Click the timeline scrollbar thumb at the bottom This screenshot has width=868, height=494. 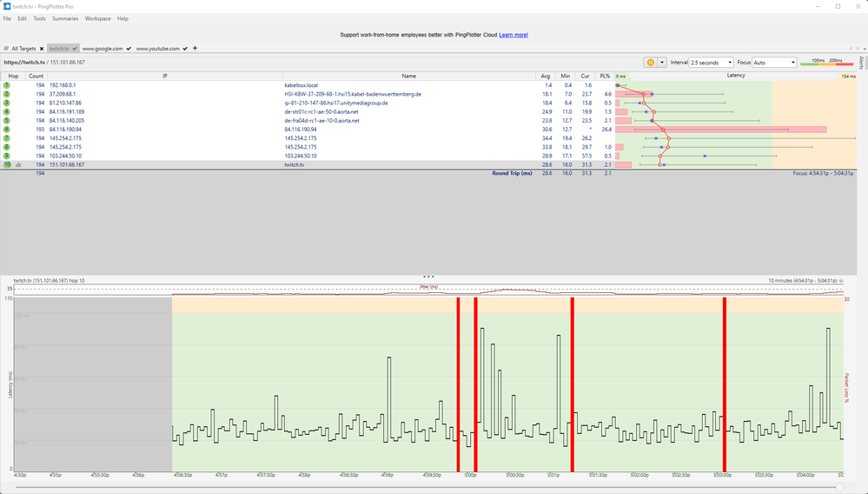(x=840, y=487)
